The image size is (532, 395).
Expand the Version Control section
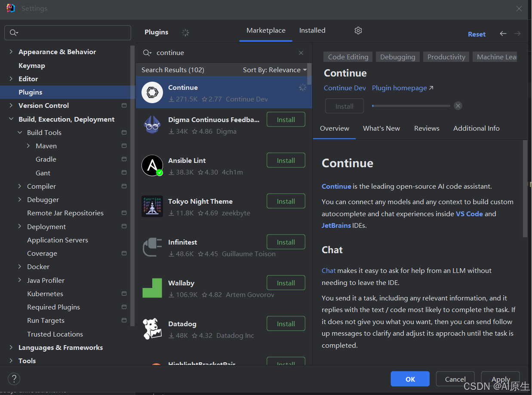(11, 106)
